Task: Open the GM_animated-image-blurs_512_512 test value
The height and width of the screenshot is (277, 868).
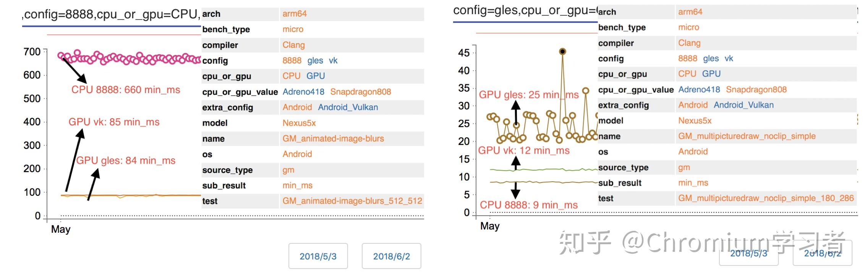Action: click(x=352, y=201)
